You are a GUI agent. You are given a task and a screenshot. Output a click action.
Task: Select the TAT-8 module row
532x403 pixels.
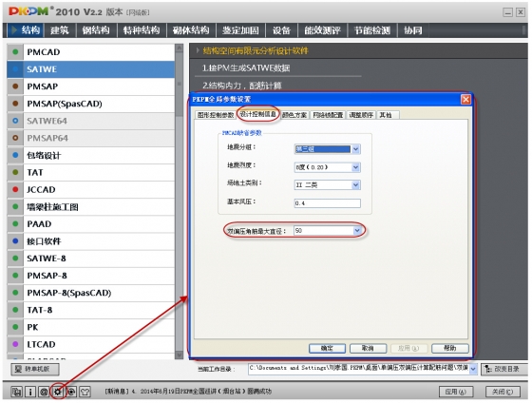[x=91, y=310]
